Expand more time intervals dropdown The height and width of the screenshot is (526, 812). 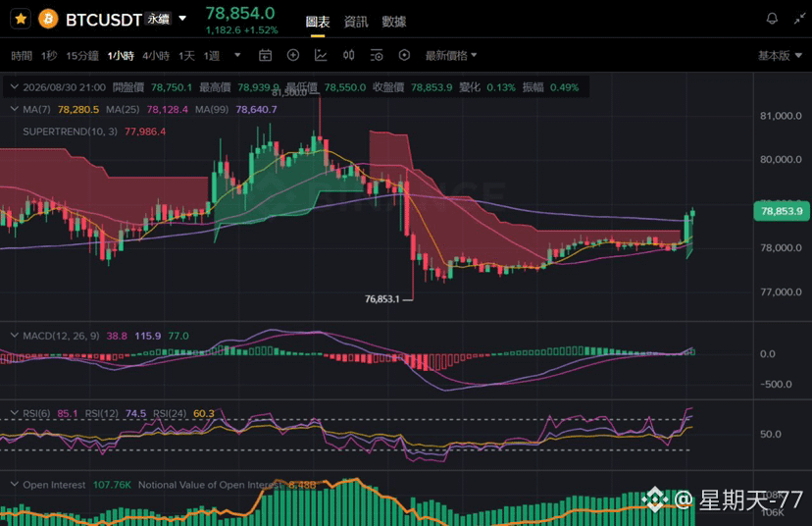[237, 55]
